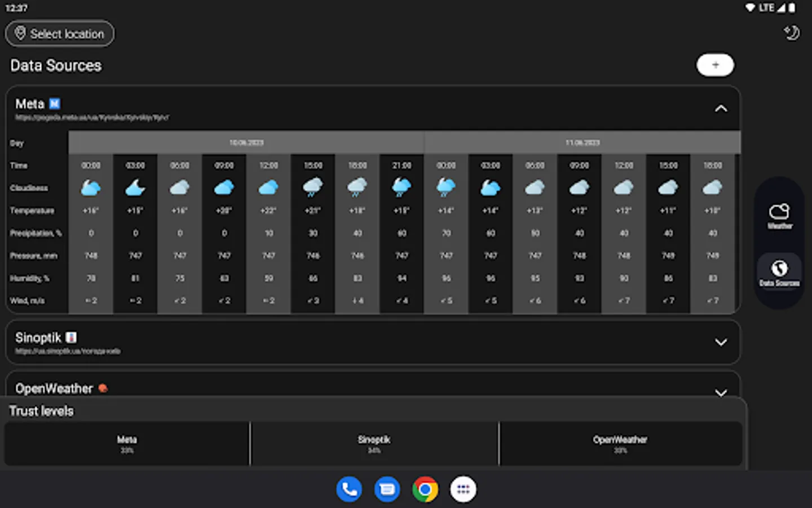Select the OpenWeather trust level segment
Viewport: 812px width, 508px height.
pos(620,444)
